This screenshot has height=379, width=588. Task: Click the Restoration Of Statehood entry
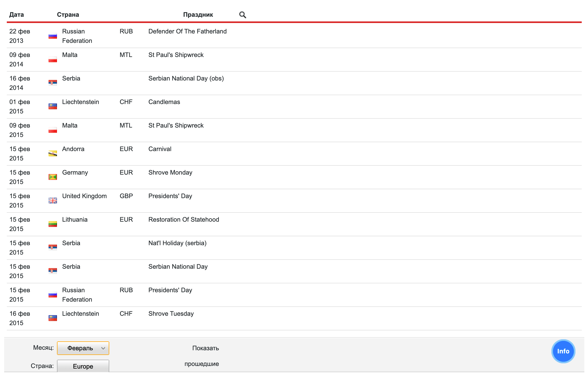click(x=183, y=220)
